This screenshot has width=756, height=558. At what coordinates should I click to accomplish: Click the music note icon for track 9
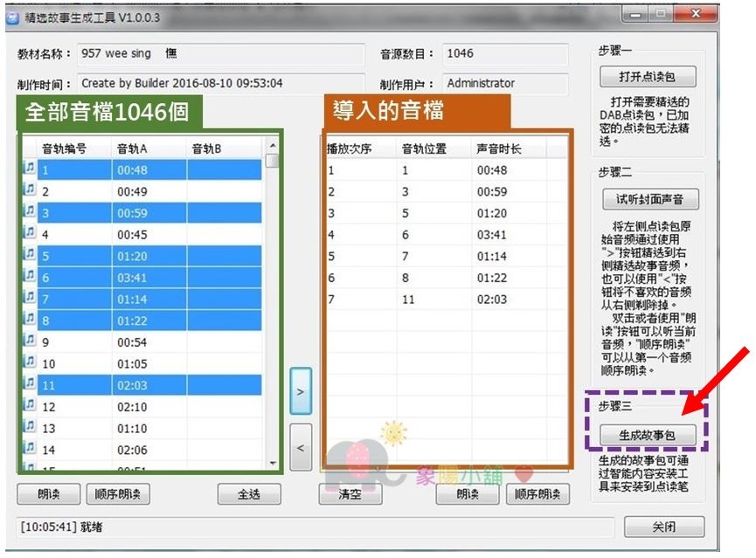[30, 341]
